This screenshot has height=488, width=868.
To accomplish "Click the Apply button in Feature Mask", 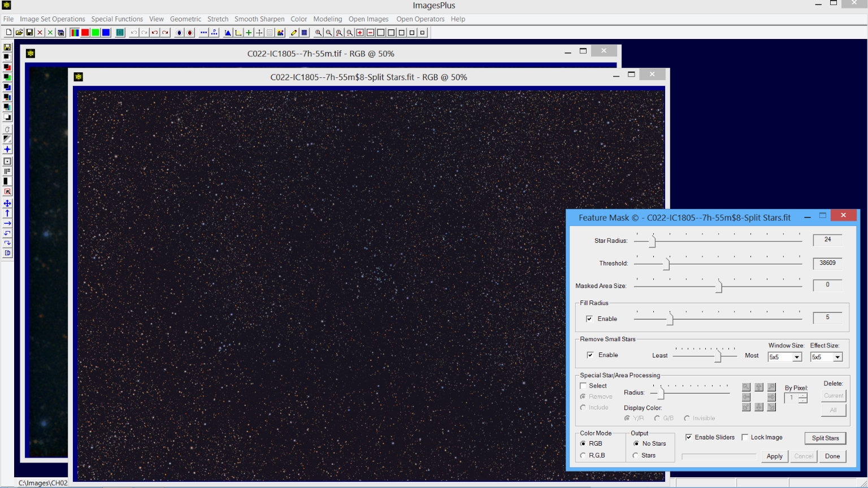I will [774, 456].
